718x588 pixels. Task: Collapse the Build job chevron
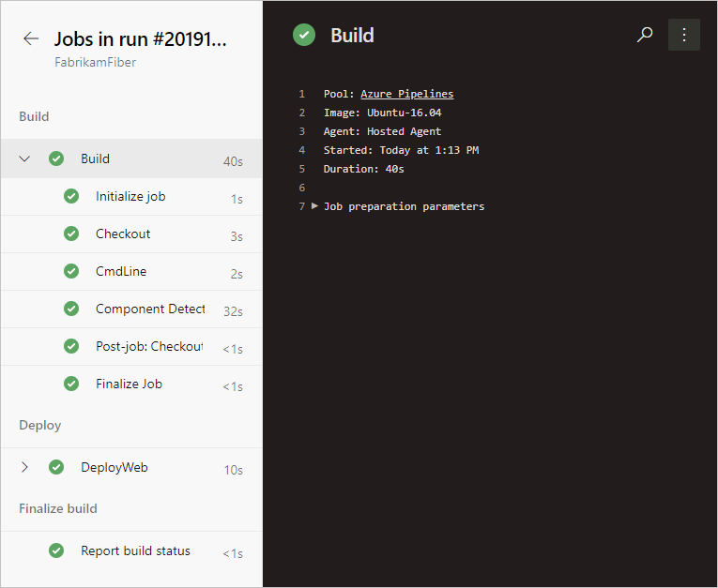tap(25, 158)
